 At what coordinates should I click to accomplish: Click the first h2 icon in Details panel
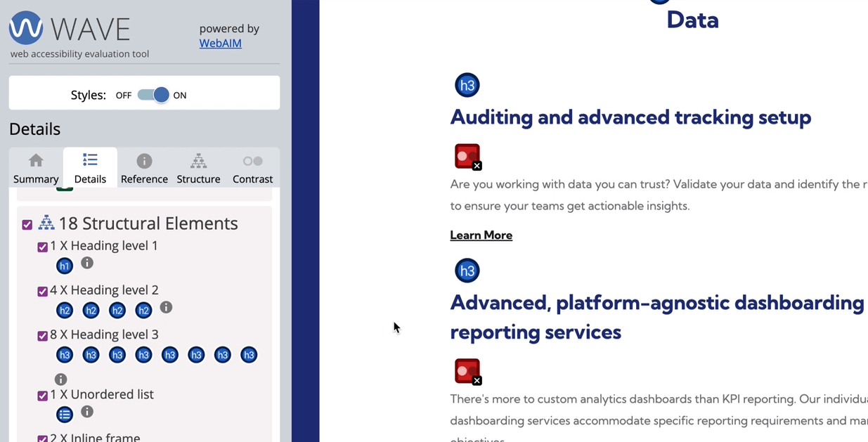click(x=65, y=310)
